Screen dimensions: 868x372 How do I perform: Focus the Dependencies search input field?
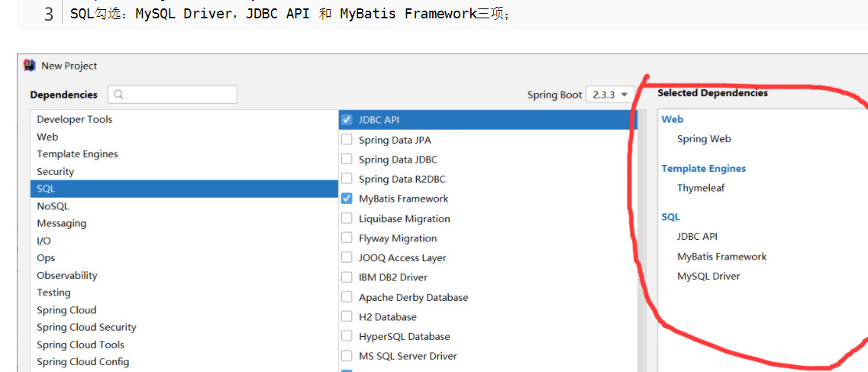coord(173,95)
